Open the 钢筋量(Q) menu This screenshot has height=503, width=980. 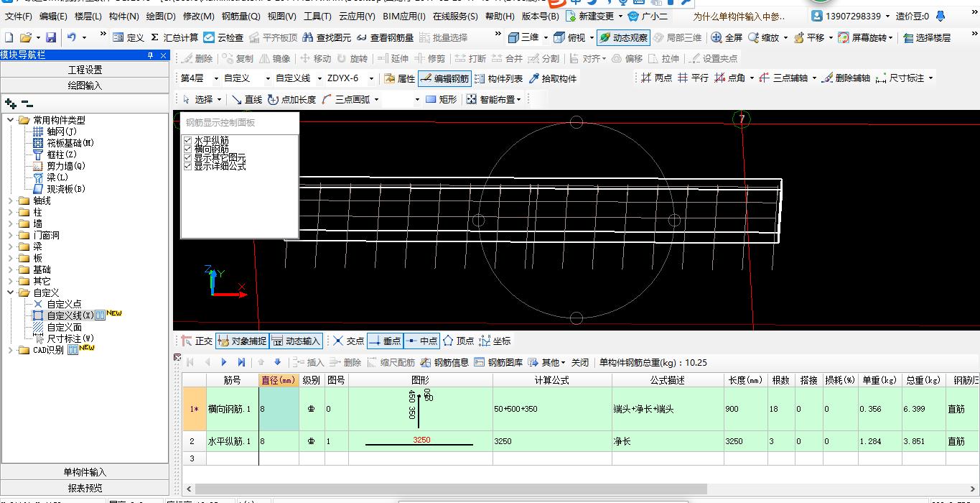coord(241,16)
